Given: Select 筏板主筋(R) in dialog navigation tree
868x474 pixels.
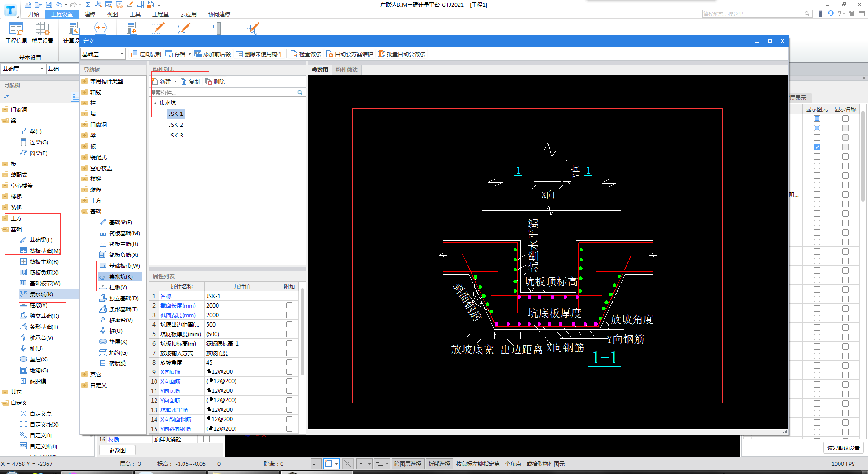Looking at the screenshot, I should [x=119, y=244].
